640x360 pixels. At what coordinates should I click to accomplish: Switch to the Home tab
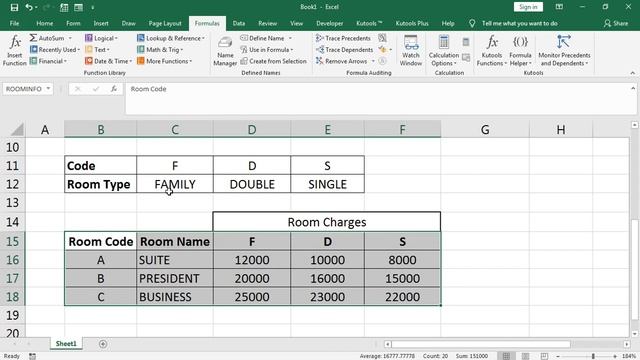(x=44, y=23)
